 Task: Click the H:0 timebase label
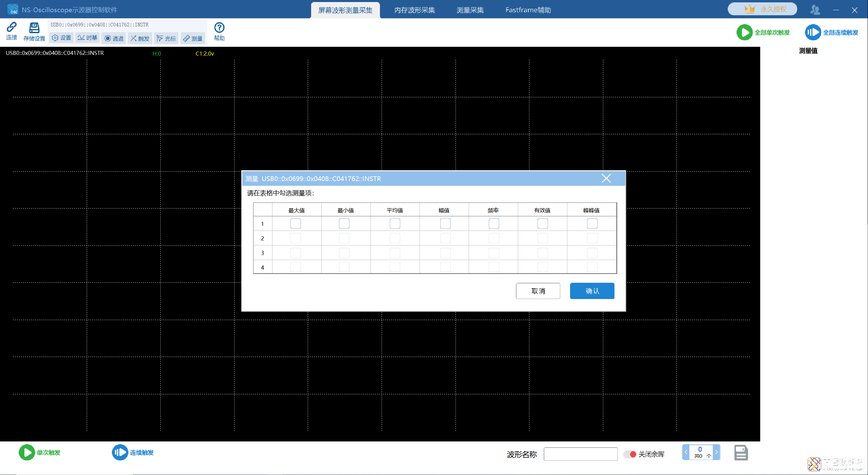[157, 54]
